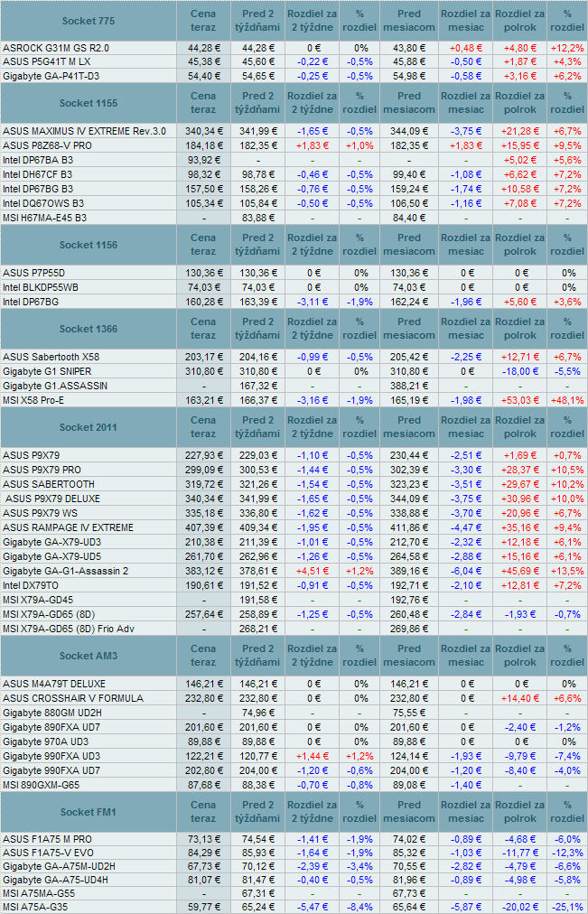The image size is (588, 914).
Task: Click the 407,39 € price of RAMPAGE IV EXTREME
Action: (203, 527)
